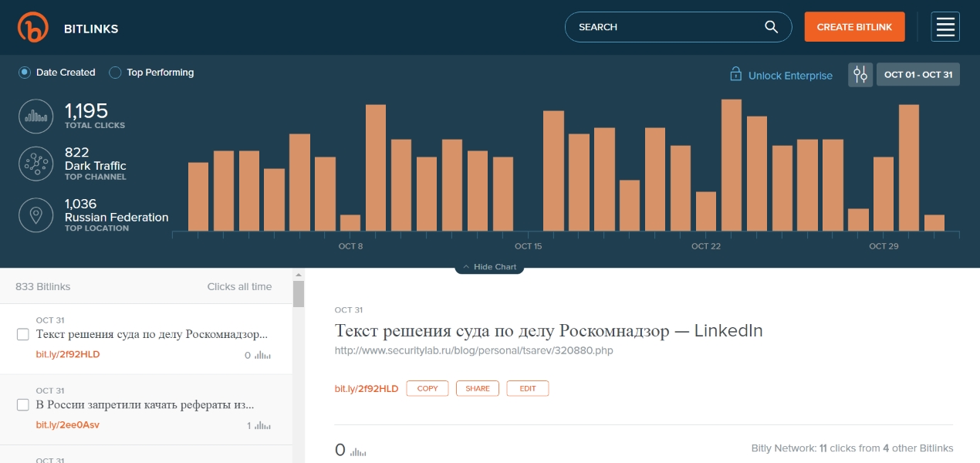Click the scrollbar up arrow of list
This screenshot has height=463, width=980.
[x=299, y=274]
